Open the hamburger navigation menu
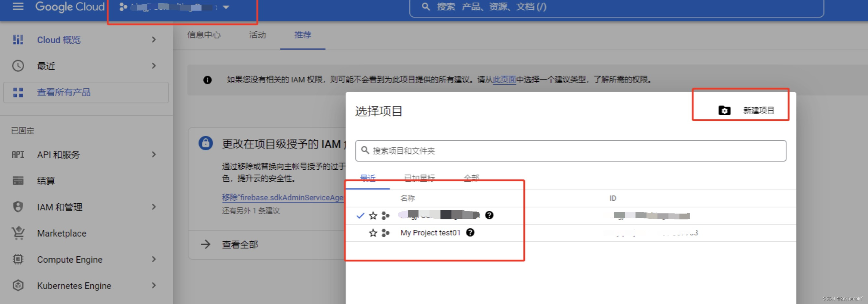Image resolution: width=868 pixels, height=304 pixels. click(18, 6)
